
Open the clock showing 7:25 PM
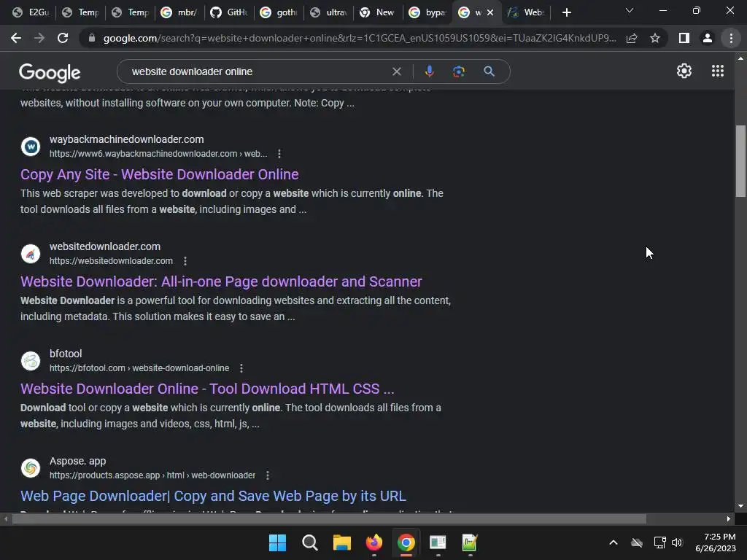(x=716, y=542)
